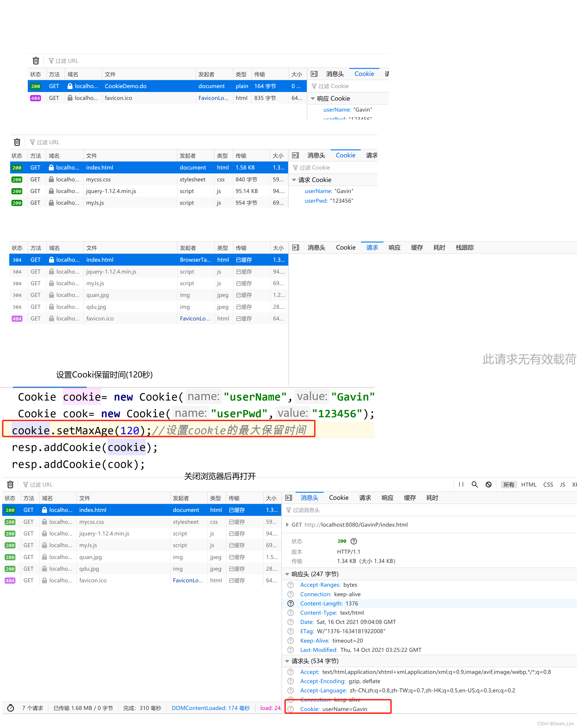The width and height of the screenshot is (577, 728).
Task: Click the FaviconLo... initiator in the bottom favicon.ico row
Action: click(187, 580)
